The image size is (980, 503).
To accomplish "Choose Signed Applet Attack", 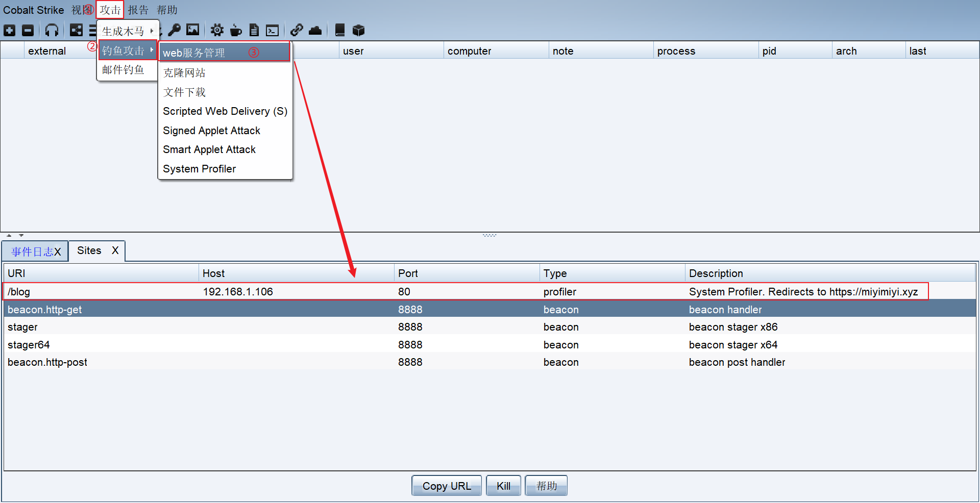I will coord(225,131).
